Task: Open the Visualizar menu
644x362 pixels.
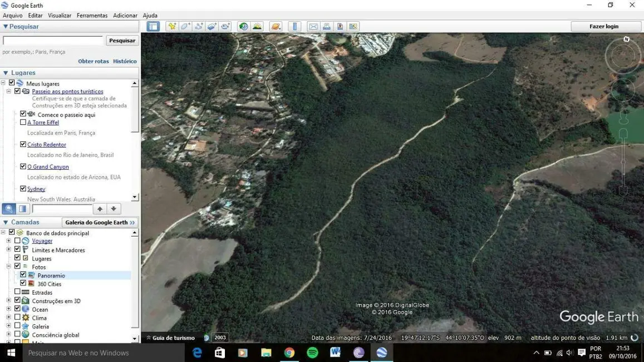Action: (x=60, y=16)
